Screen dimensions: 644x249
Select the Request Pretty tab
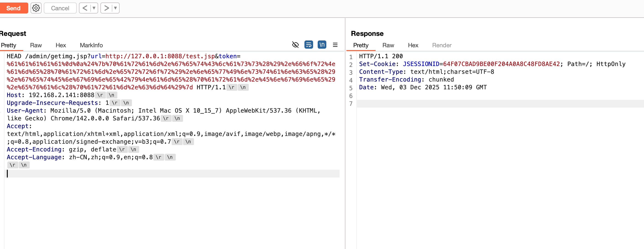tap(8, 45)
